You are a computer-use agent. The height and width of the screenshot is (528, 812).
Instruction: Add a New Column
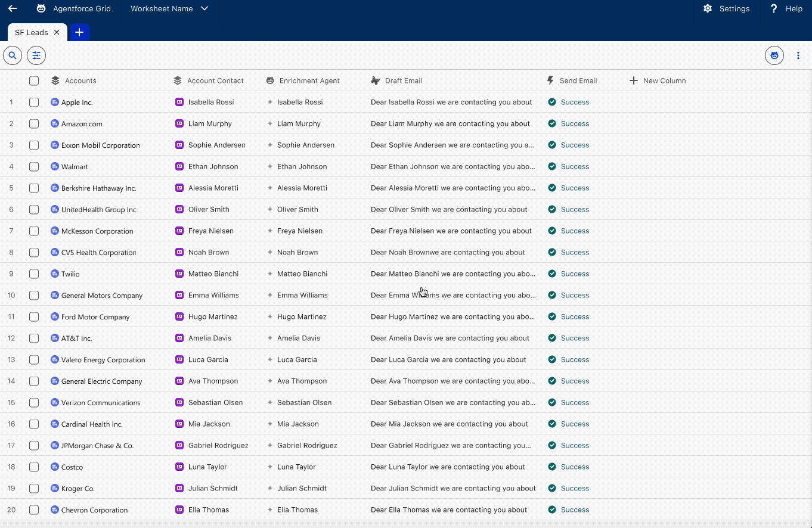click(658, 80)
